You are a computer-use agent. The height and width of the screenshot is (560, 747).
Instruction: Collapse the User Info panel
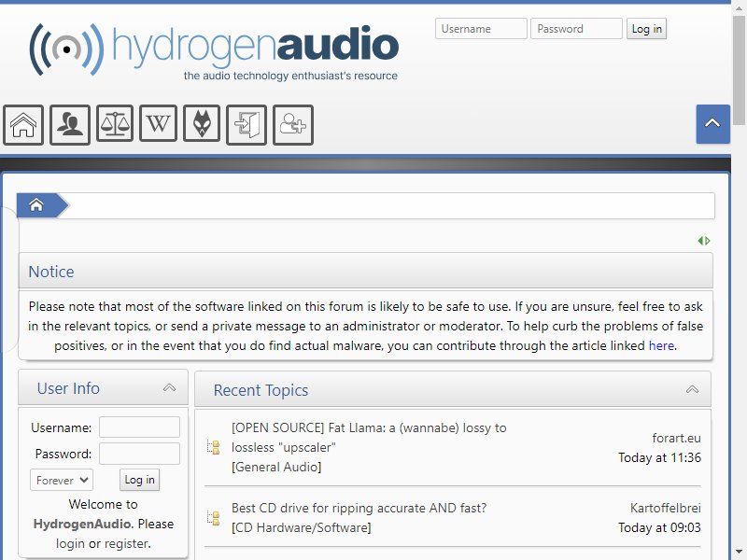coord(170,387)
